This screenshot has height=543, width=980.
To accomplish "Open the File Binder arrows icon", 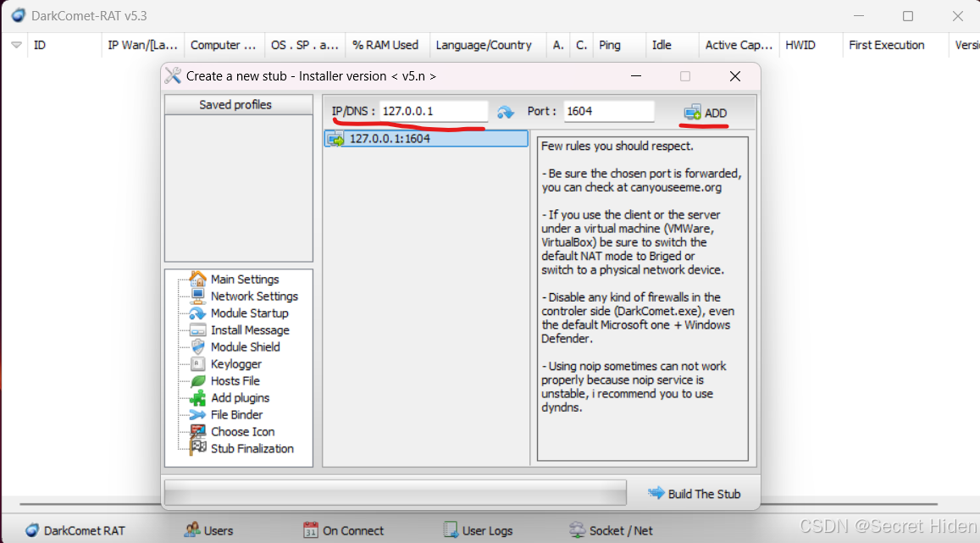I will point(197,414).
